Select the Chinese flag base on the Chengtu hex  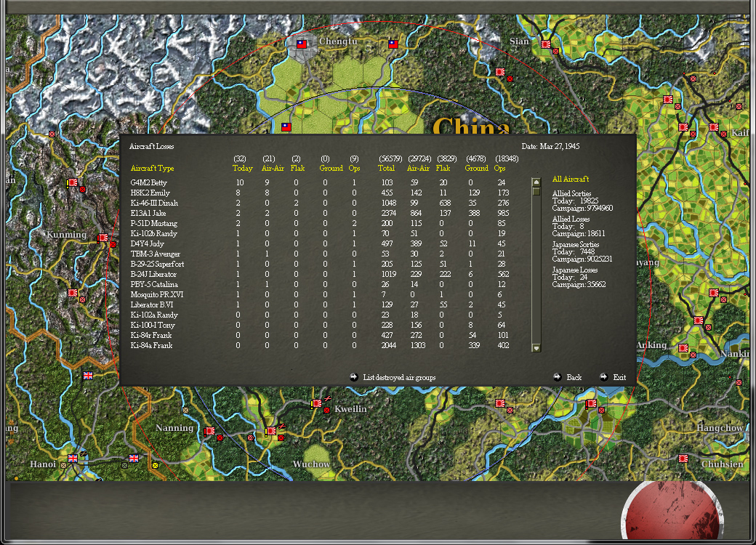302,44
